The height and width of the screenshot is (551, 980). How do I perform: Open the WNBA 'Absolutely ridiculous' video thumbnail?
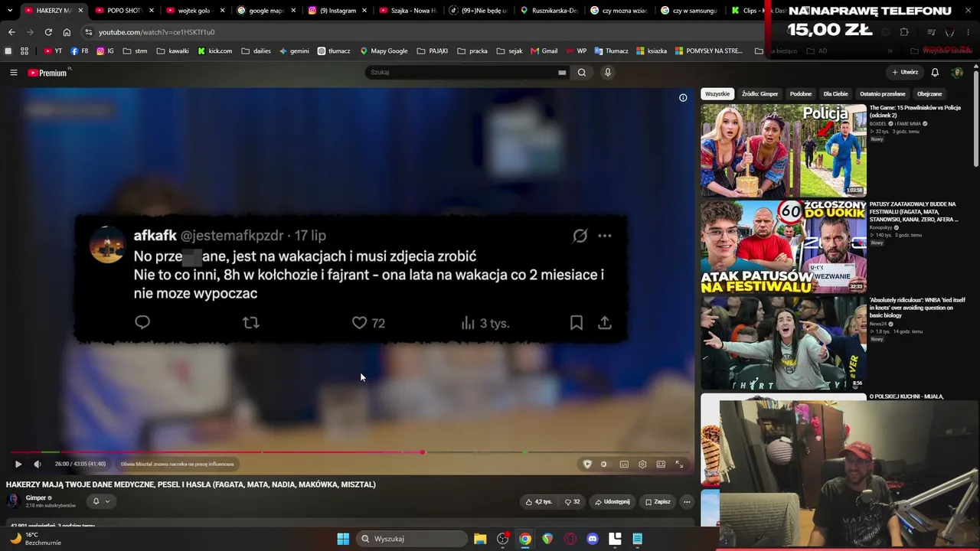click(783, 344)
